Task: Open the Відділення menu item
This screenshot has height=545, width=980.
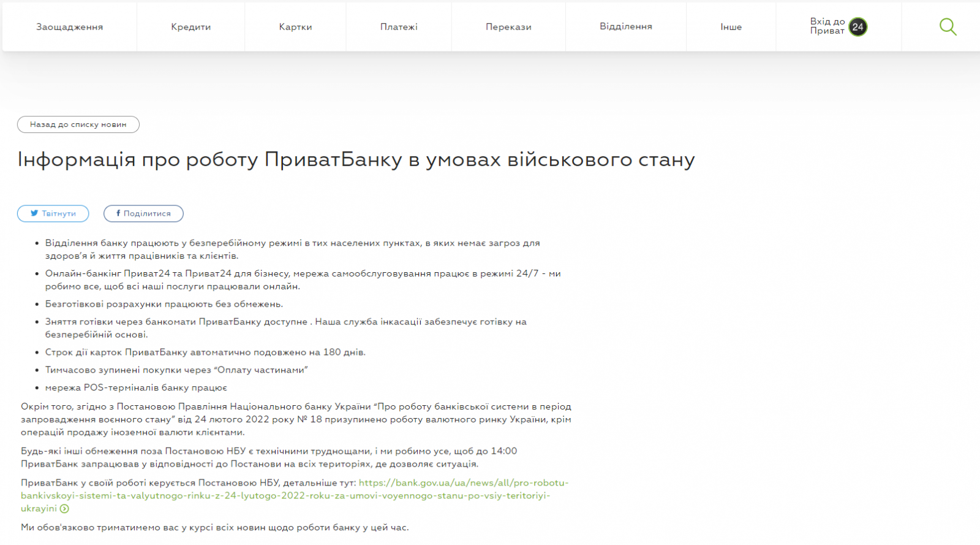Action: pyautogui.click(x=626, y=26)
